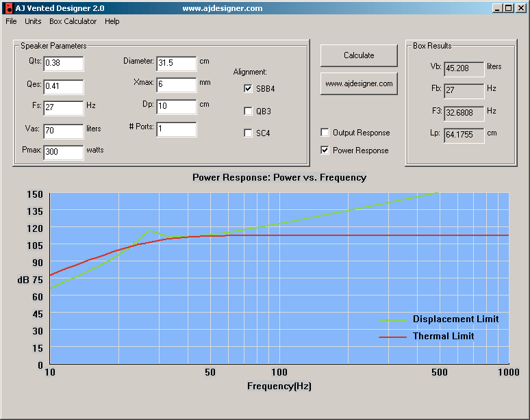Click the Xmax input field

click(x=177, y=85)
